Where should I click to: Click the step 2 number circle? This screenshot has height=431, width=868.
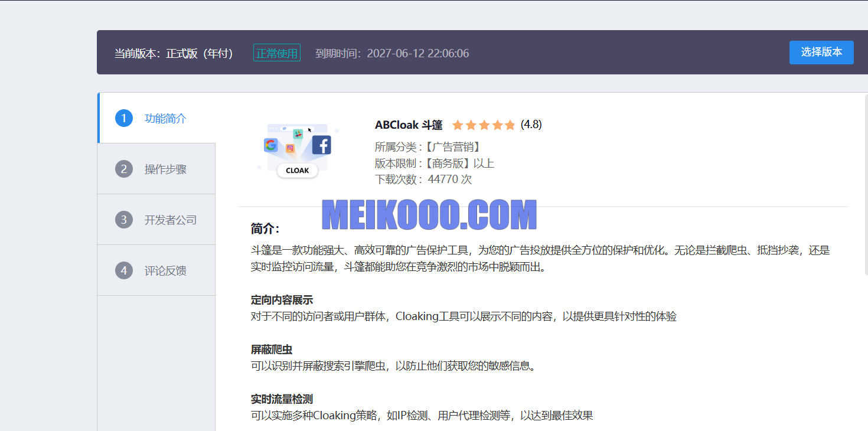coord(124,169)
